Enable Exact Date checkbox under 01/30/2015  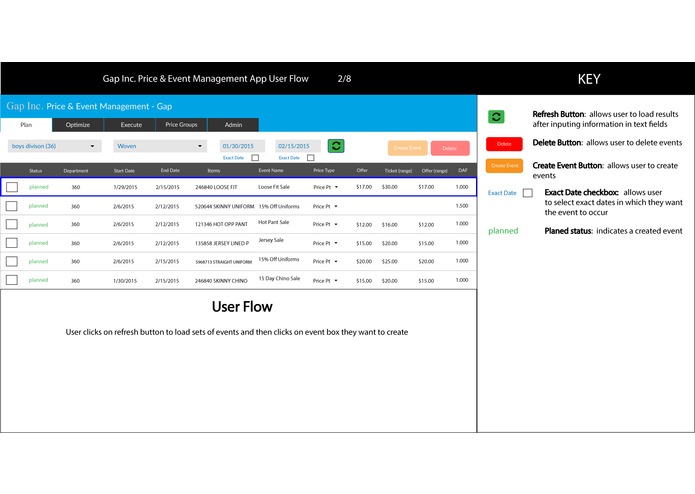pyautogui.click(x=255, y=158)
